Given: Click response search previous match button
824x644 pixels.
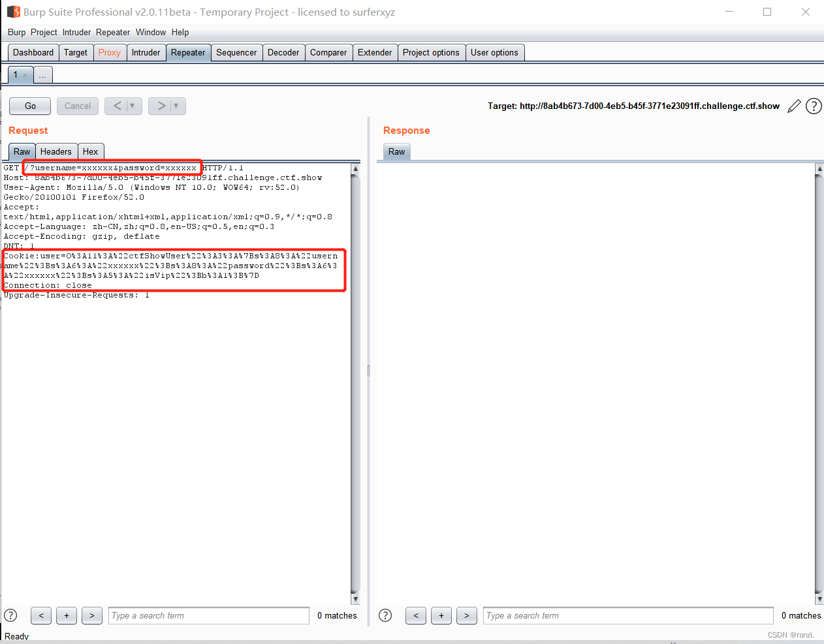Looking at the screenshot, I should (416, 615).
